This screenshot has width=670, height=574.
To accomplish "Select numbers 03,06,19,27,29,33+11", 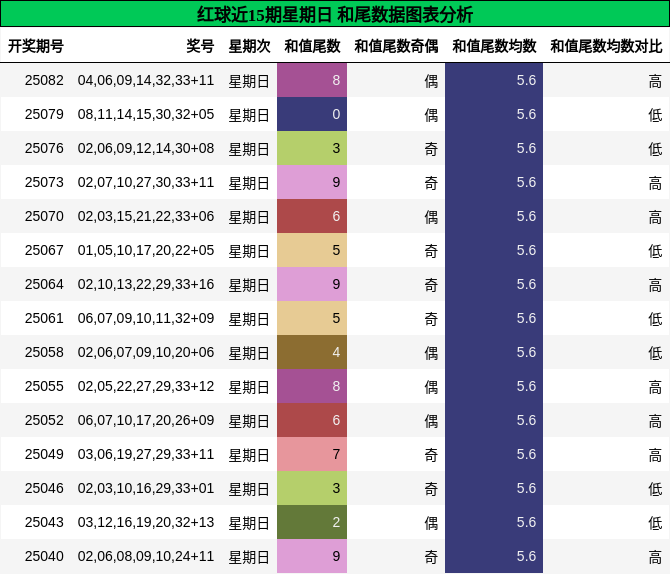I will pyautogui.click(x=146, y=454).
